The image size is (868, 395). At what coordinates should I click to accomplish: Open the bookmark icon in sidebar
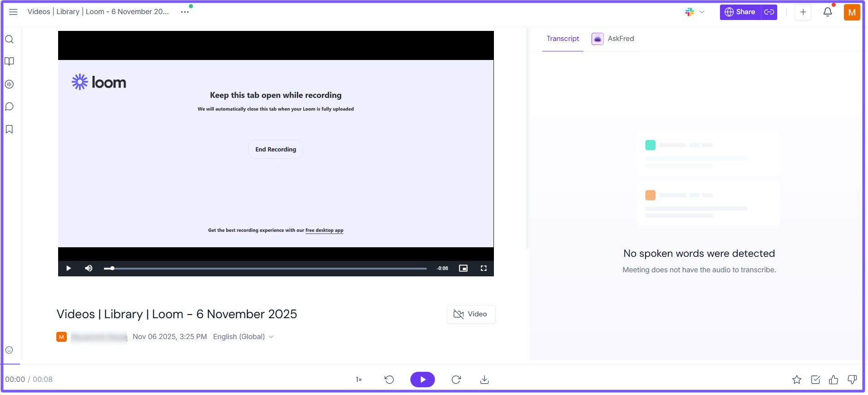coord(9,130)
